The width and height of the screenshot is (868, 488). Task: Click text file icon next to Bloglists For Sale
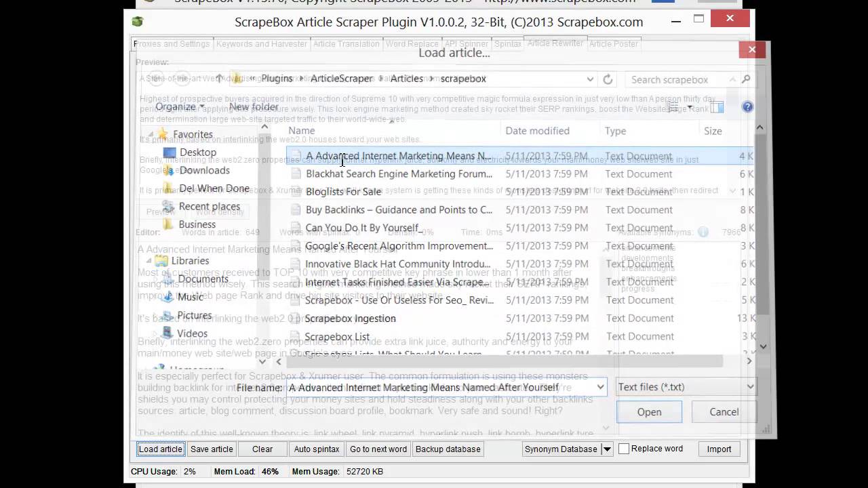[x=295, y=192]
